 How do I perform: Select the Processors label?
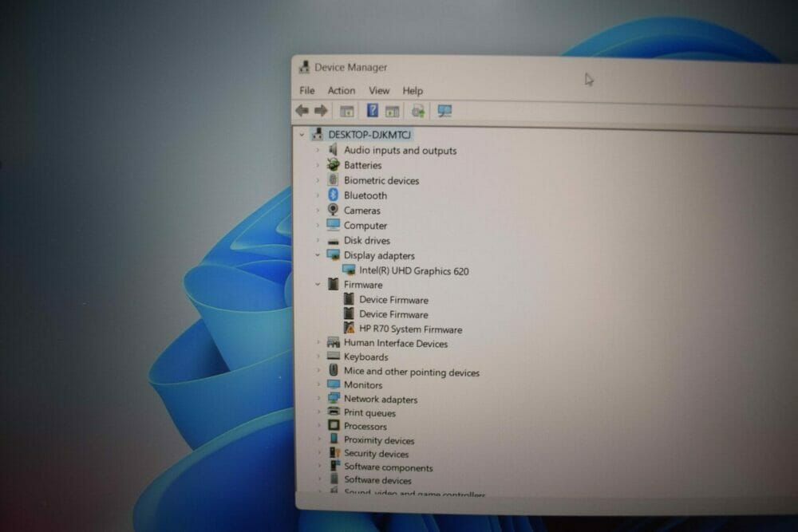[365, 426]
